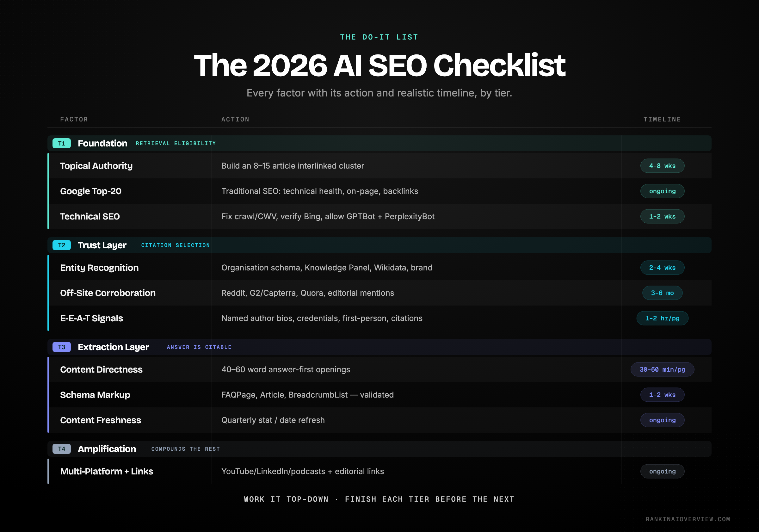Click the '2-4 wks' timeline pill

662,268
